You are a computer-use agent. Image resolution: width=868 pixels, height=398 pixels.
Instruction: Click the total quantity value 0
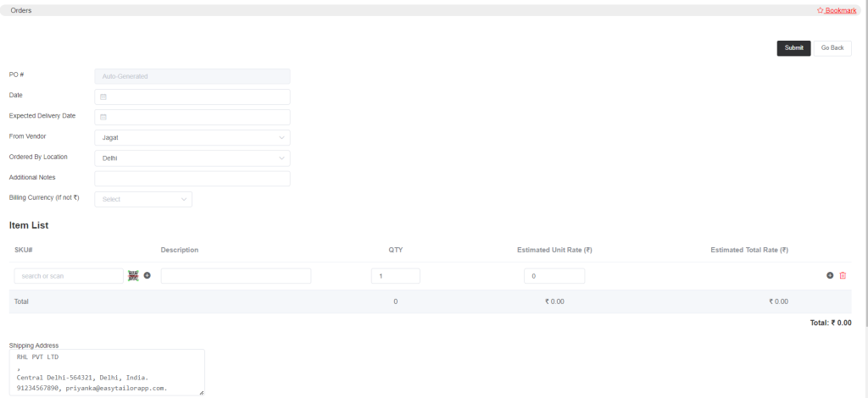(x=395, y=301)
